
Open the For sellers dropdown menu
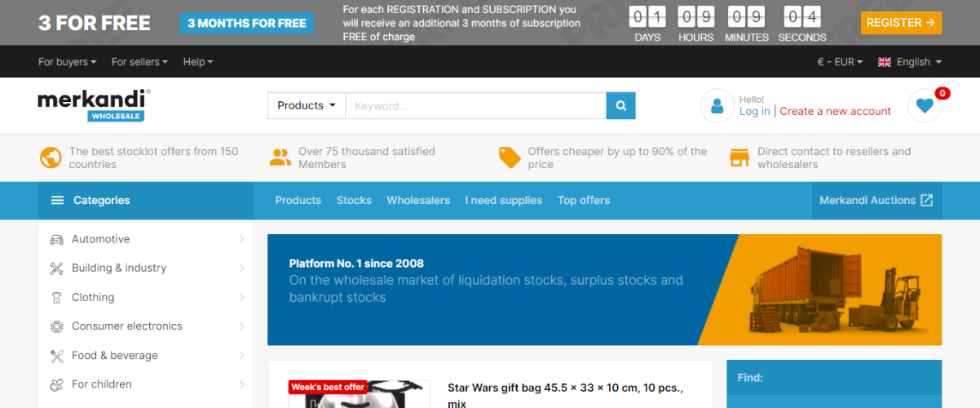point(140,62)
